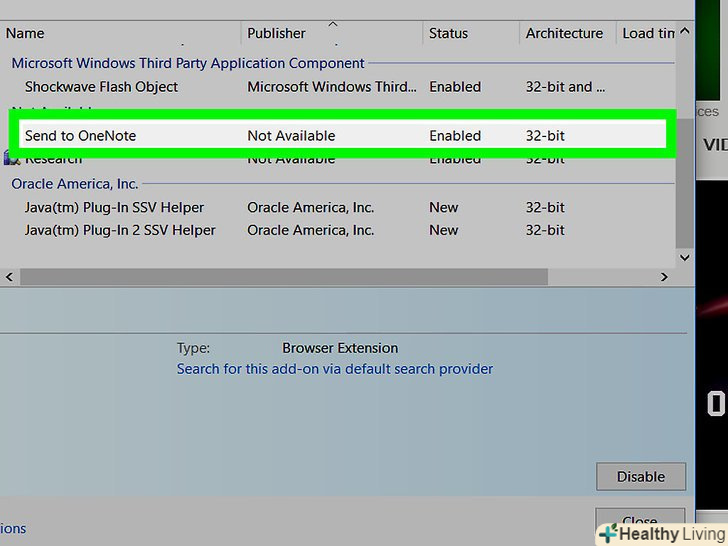Select Java(tm) Plug-In 2 SSV Helper row
This screenshot has height=546, width=728.
(338, 230)
